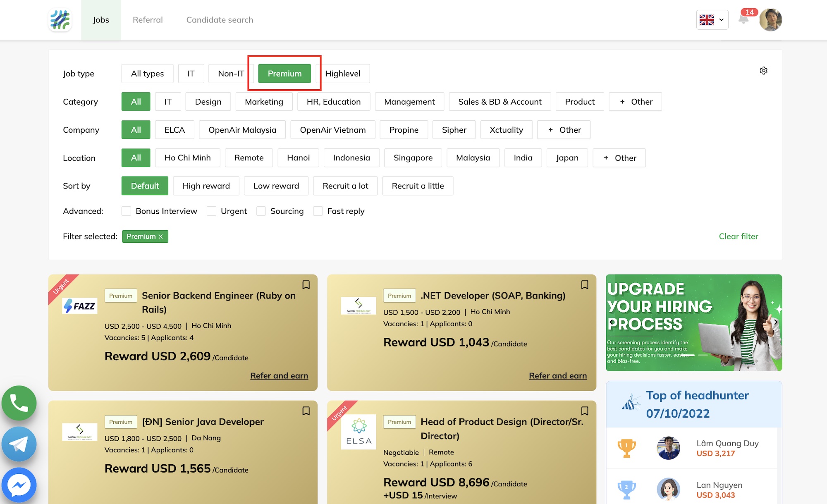Open the Messenger chat icon
This screenshot has width=827, height=504.
(x=19, y=485)
